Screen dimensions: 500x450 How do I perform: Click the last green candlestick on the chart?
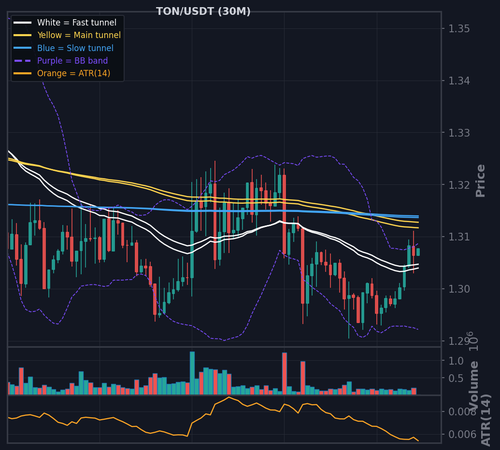coord(418,252)
